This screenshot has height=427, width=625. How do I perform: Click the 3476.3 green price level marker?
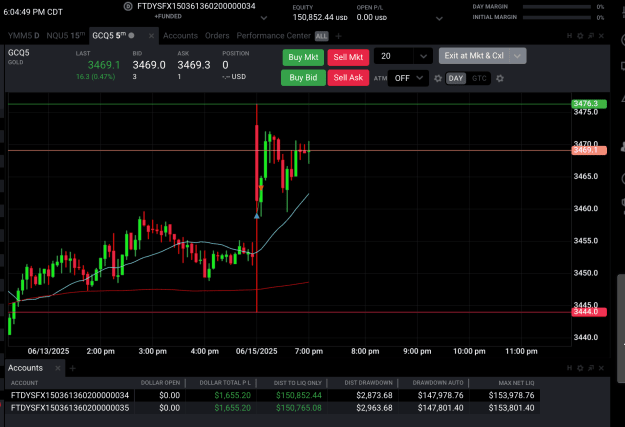tap(589, 104)
